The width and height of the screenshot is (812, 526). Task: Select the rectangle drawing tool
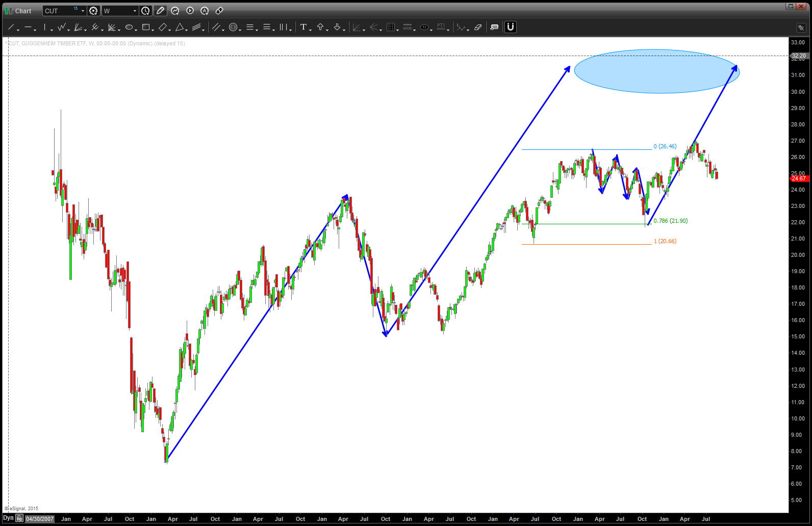[146, 28]
